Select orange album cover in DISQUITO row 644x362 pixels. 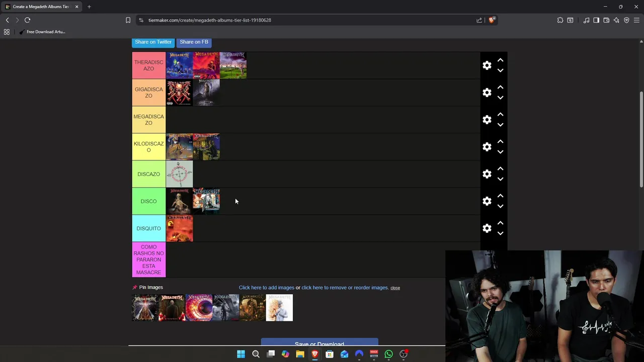coord(180,228)
